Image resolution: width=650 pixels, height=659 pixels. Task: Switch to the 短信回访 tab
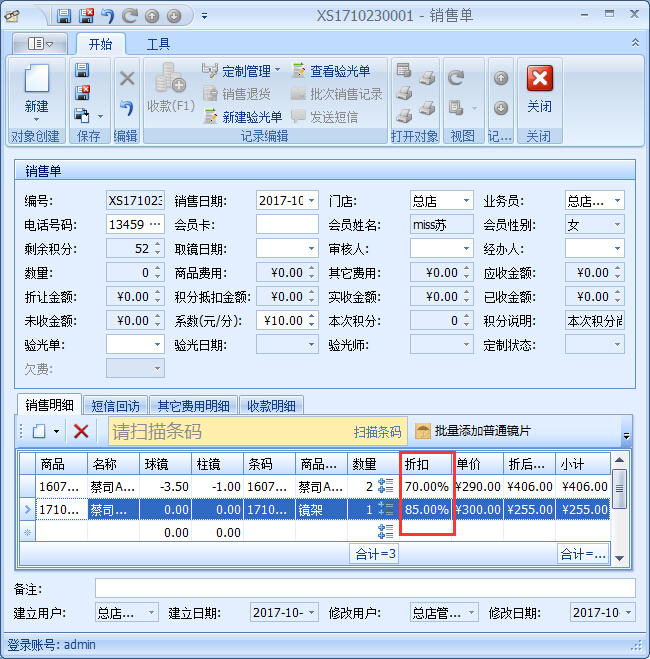click(115, 405)
